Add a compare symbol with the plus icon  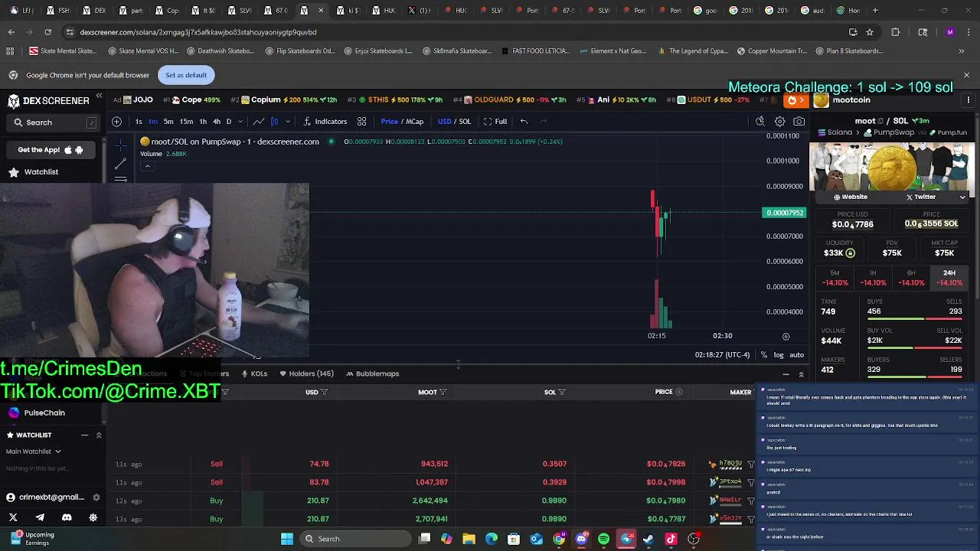[x=116, y=121]
